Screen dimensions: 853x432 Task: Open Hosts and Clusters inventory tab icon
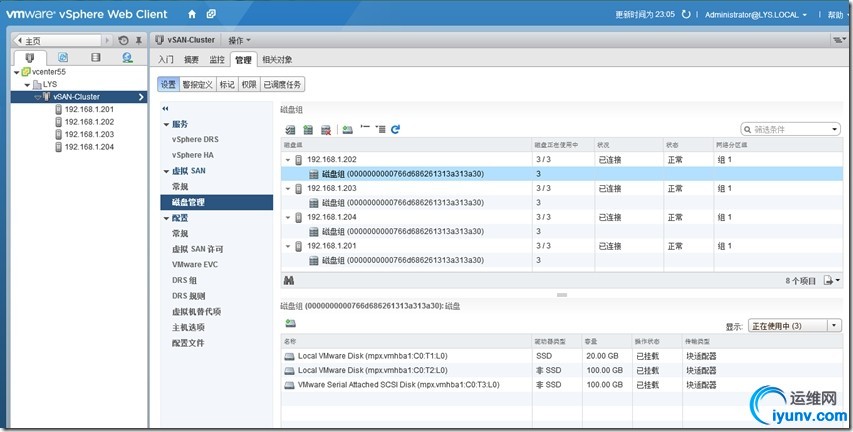click(30, 57)
